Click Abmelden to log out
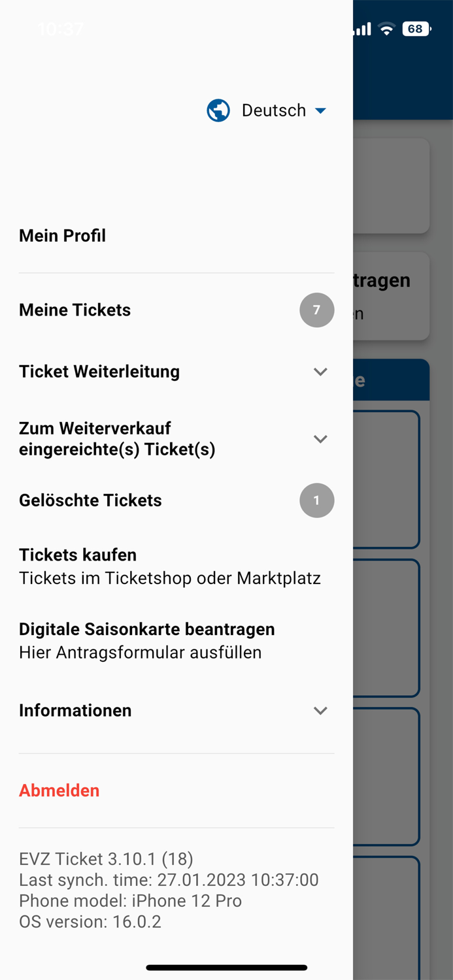453x980 pixels. pos(59,791)
